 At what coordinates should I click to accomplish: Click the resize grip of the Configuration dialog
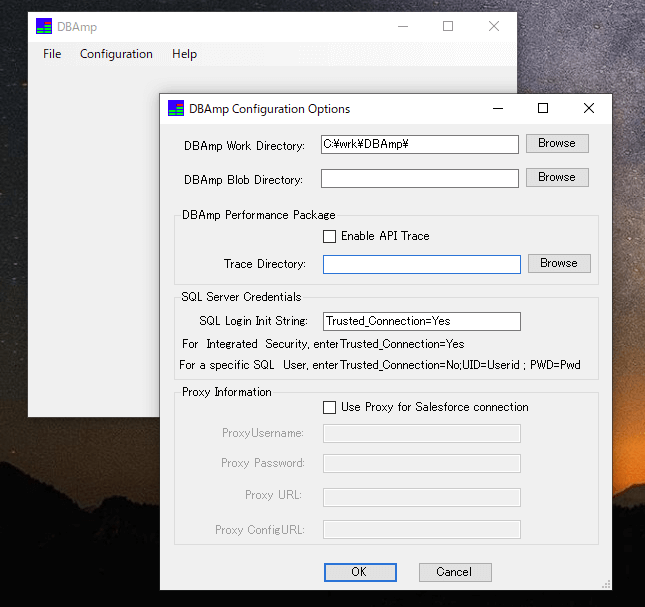[606, 584]
